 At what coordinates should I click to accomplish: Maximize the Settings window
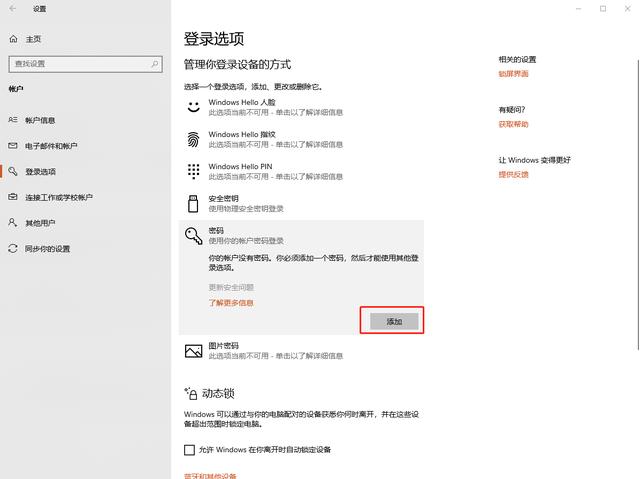point(603,9)
